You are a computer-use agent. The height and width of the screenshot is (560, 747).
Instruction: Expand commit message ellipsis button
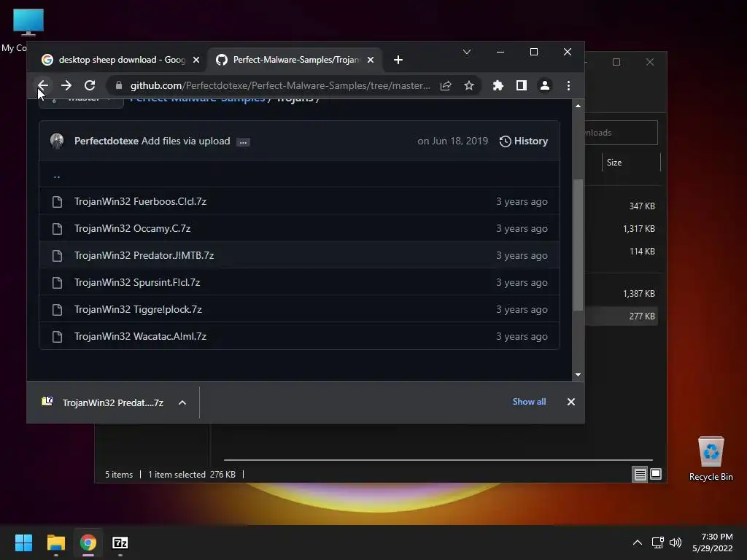click(x=243, y=142)
